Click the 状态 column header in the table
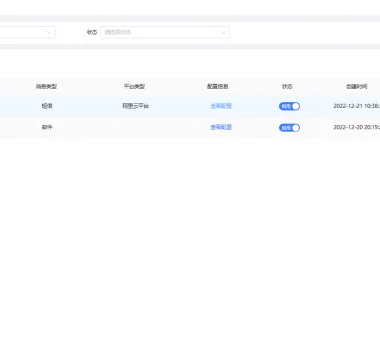Viewport: 380px width, 360px height. point(287,87)
